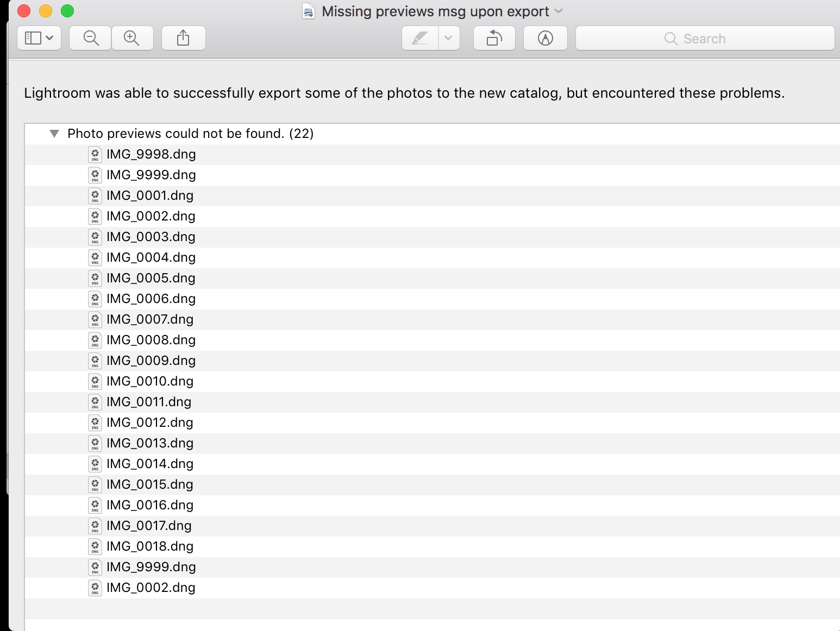Screen dimensions: 840x631
Task: Select IMG_0010.dng in the list
Action: click(x=150, y=381)
